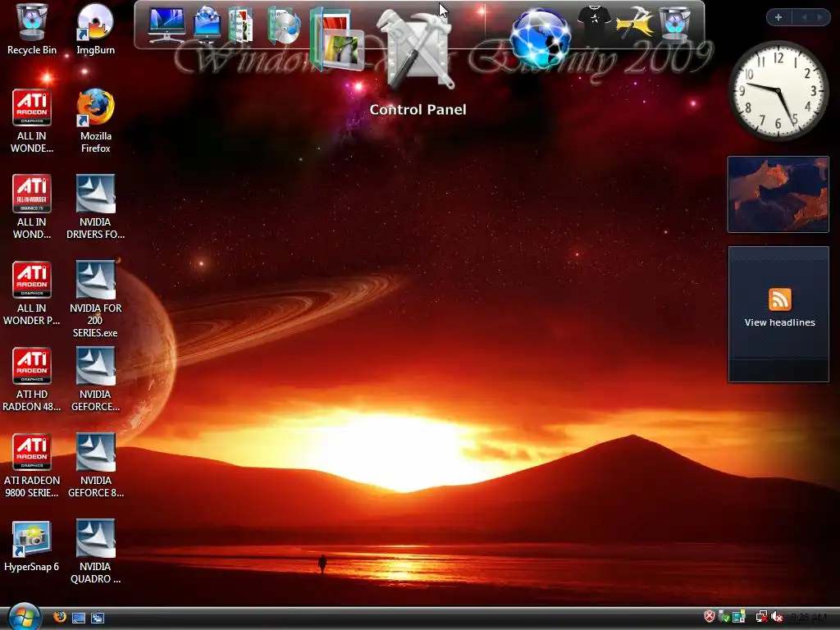The height and width of the screenshot is (630, 840).
Task: Click the hammer tools icon in dock
Action: [635, 24]
